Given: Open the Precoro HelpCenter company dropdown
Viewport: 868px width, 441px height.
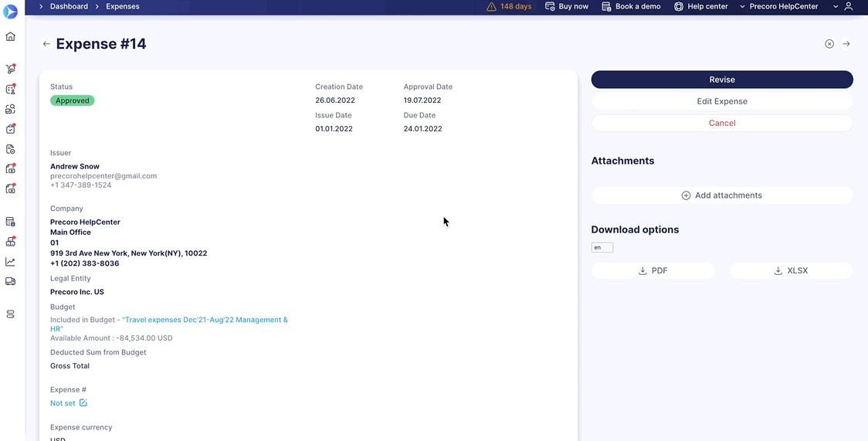Looking at the screenshot, I should click(778, 7).
